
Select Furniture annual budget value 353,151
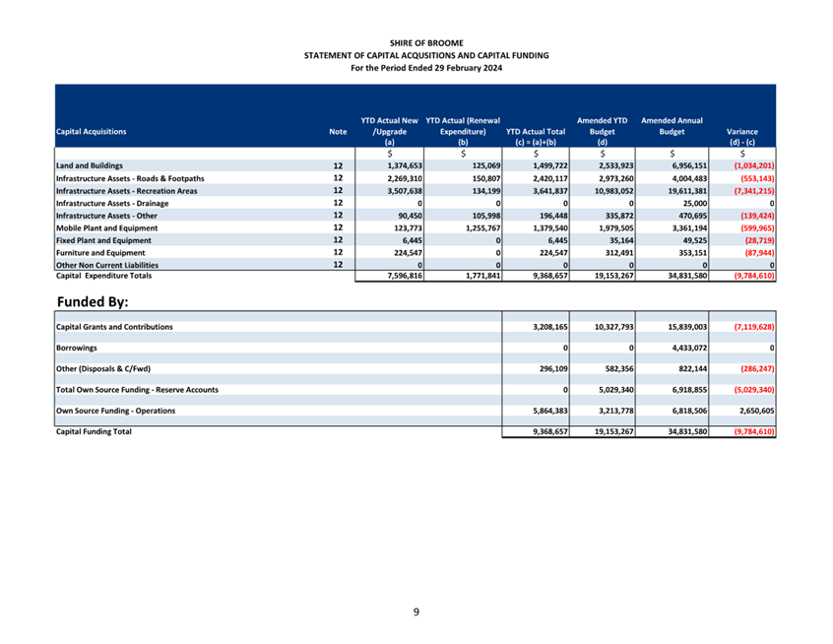(693, 253)
